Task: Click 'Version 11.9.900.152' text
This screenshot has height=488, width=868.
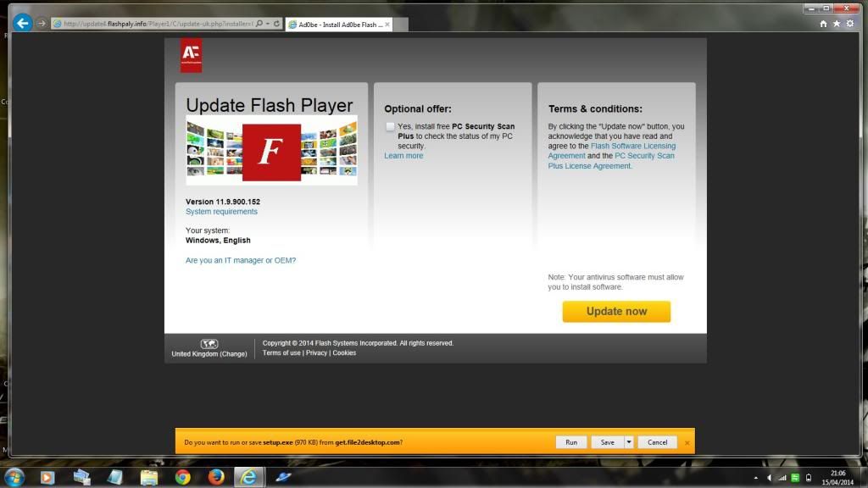Action: click(223, 202)
